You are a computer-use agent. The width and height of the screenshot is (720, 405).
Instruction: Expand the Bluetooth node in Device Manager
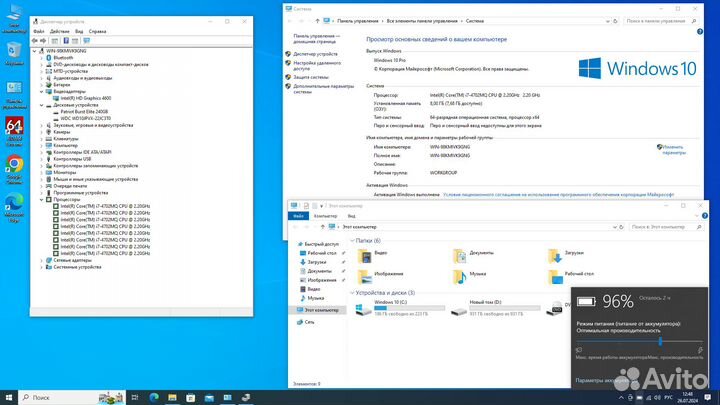click(x=42, y=58)
